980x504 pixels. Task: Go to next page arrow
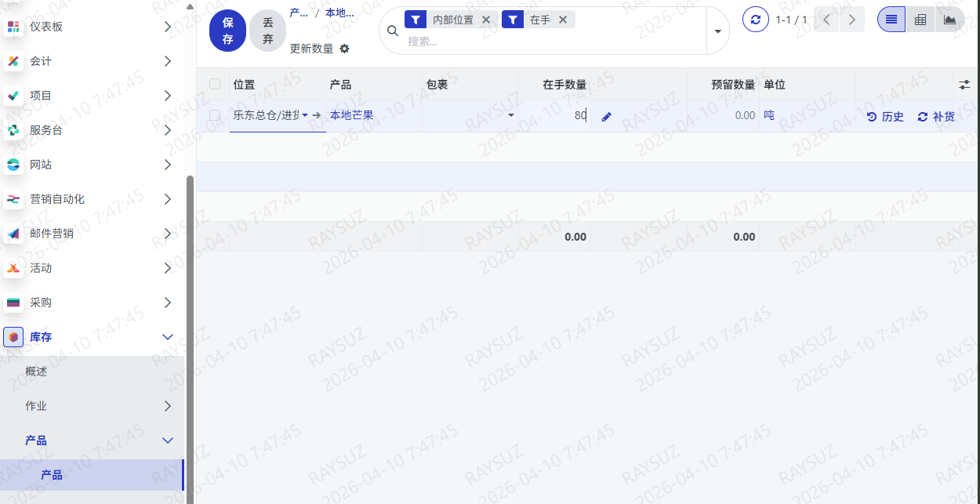(x=852, y=20)
